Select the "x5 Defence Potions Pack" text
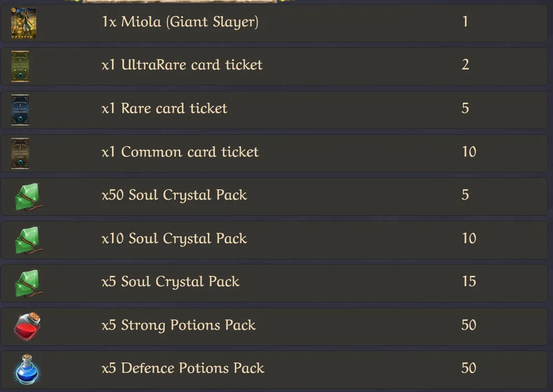This screenshot has width=553, height=392. [182, 368]
